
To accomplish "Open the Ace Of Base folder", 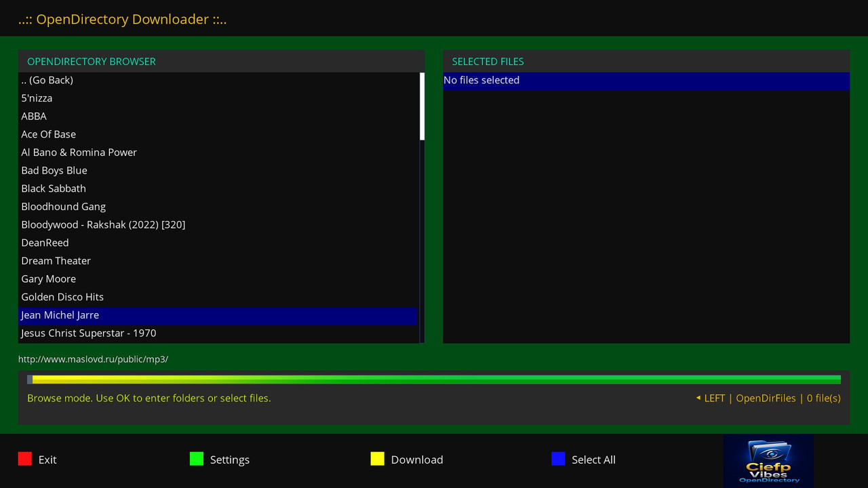I will pyautogui.click(x=218, y=134).
